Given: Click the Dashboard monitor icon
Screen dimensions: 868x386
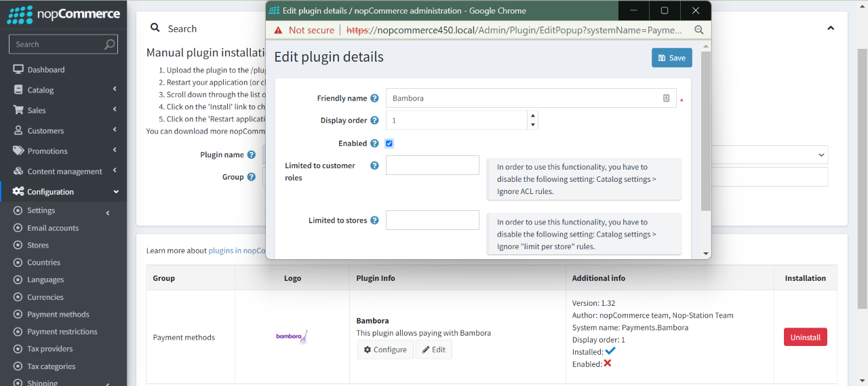Looking at the screenshot, I should click(x=18, y=70).
